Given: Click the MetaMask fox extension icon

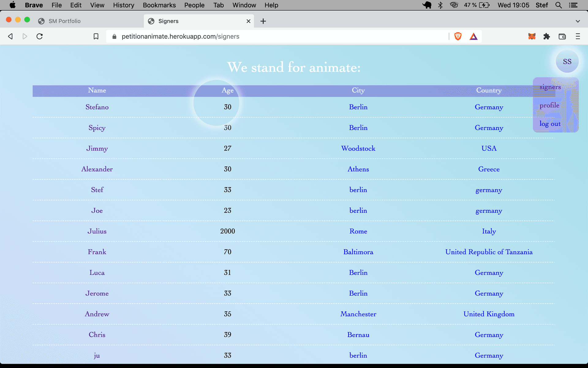Looking at the screenshot, I should point(532,36).
